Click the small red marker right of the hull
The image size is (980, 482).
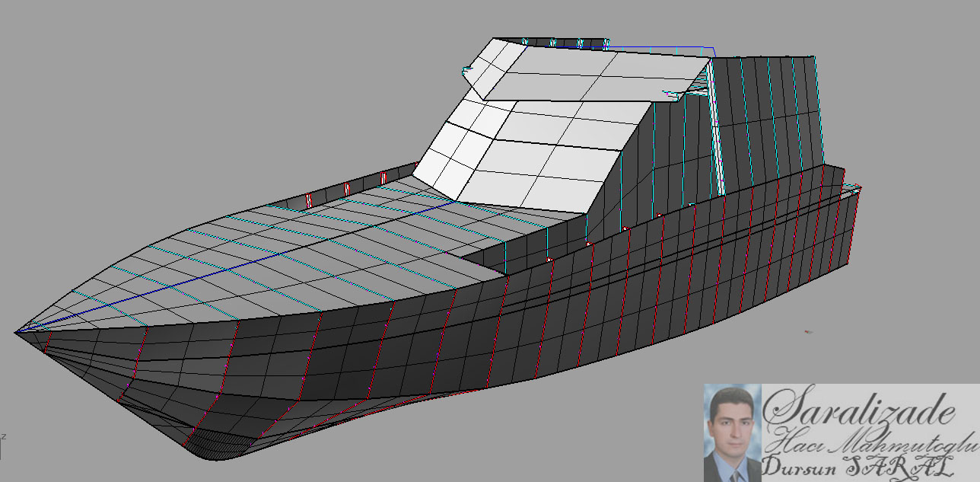click(x=807, y=331)
